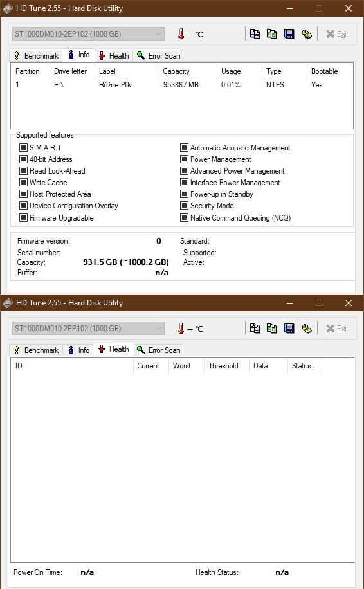Toggle the Power Management checkbox
The width and height of the screenshot is (364, 589).
(184, 159)
